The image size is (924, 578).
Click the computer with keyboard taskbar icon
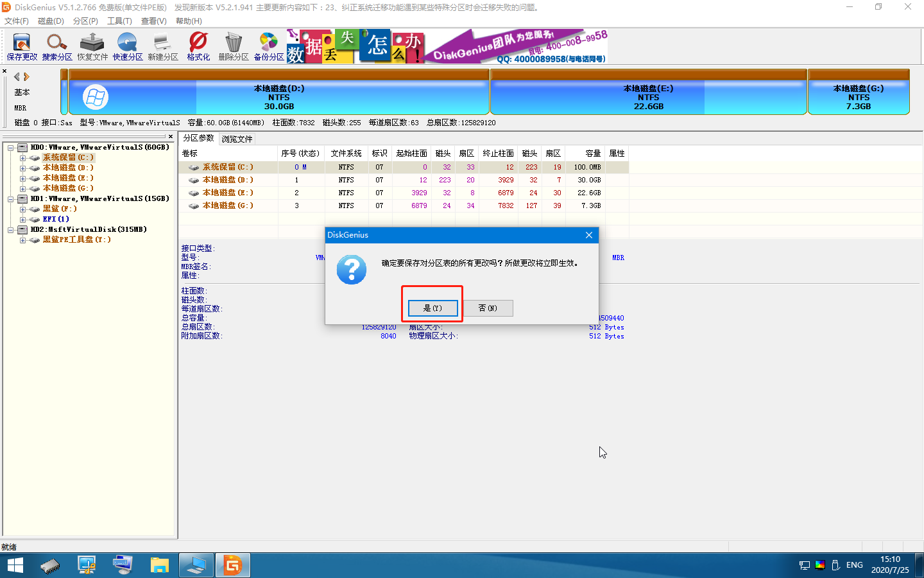click(x=123, y=565)
